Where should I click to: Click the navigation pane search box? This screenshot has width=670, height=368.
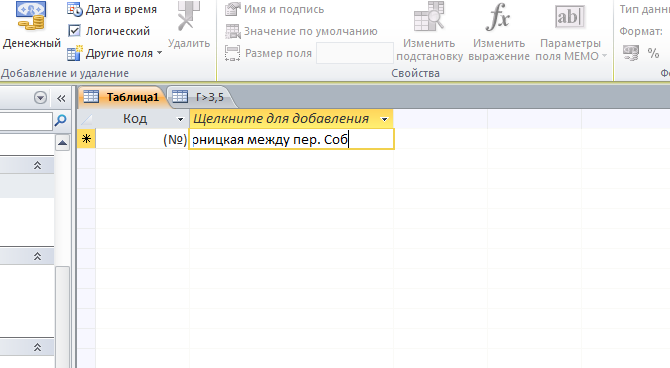click(x=26, y=121)
